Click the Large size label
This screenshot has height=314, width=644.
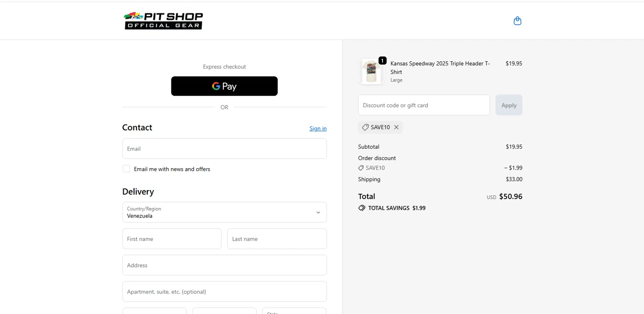click(x=396, y=80)
